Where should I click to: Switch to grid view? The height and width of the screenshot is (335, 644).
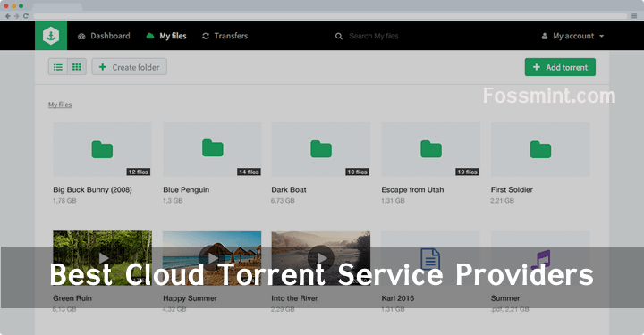point(77,67)
